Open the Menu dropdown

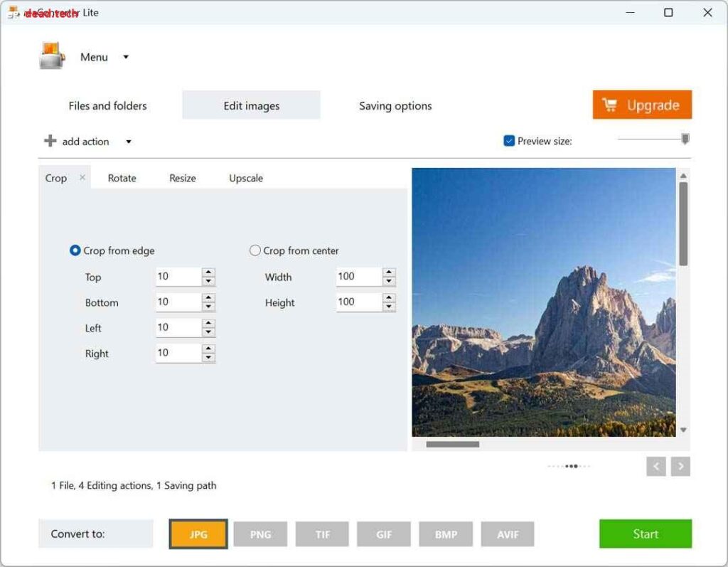point(93,57)
